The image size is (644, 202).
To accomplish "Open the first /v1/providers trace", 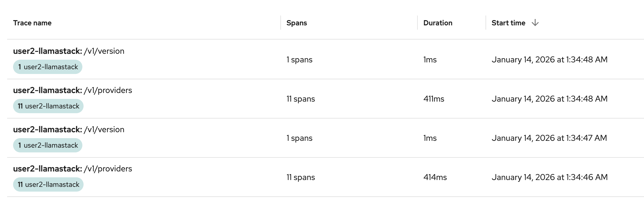I will (x=73, y=90).
